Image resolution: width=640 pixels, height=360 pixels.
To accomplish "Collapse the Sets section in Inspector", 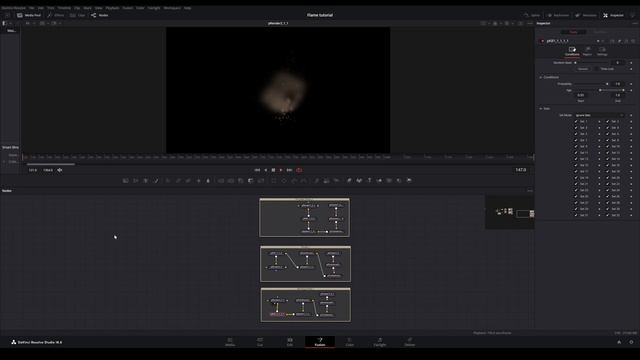I will pos(541,109).
